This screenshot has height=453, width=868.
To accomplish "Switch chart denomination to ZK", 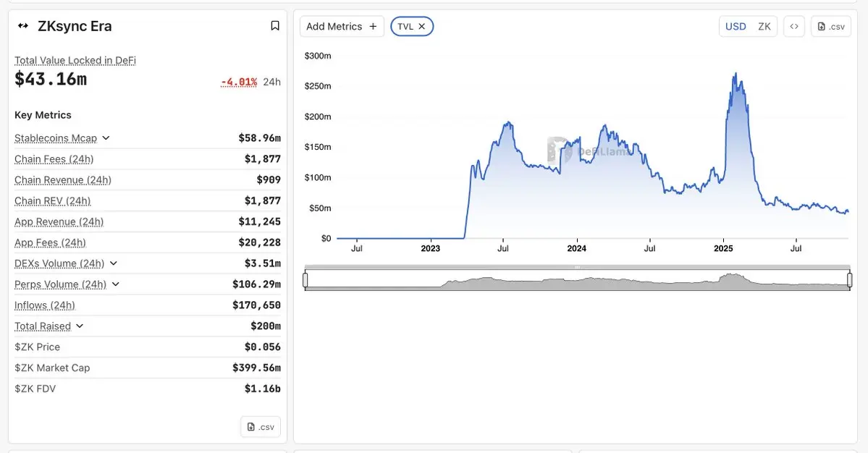I will pyautogui.click(x=764, y=26).
